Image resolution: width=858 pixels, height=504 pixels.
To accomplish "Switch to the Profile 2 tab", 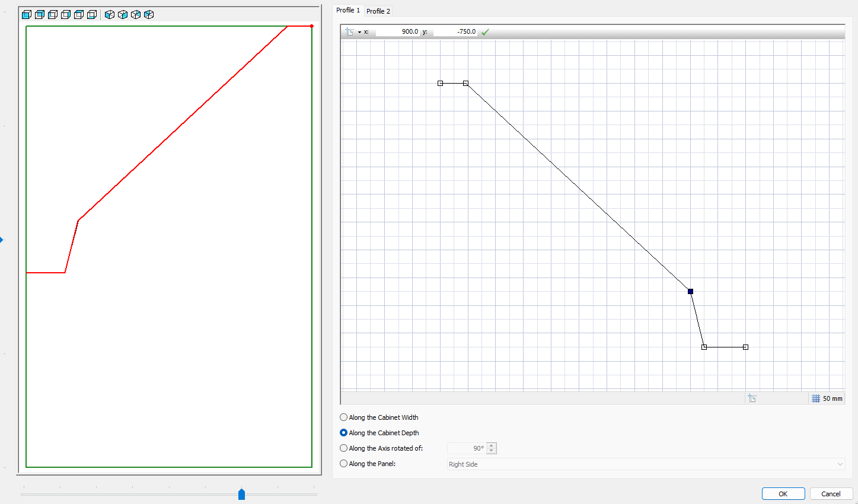I will (378, 11).
